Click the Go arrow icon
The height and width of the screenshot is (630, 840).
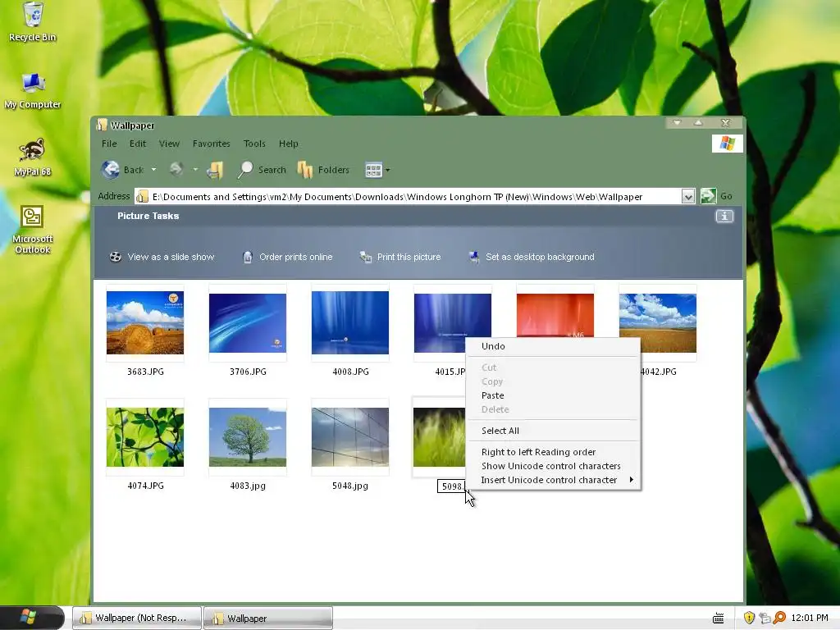tap(708, 196)
